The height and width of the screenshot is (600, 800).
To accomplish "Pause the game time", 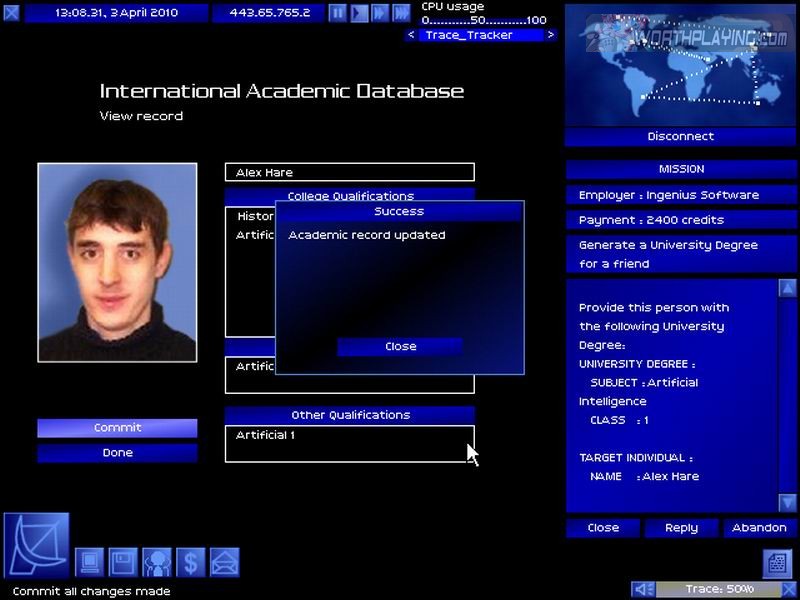I will pos(337,13).
